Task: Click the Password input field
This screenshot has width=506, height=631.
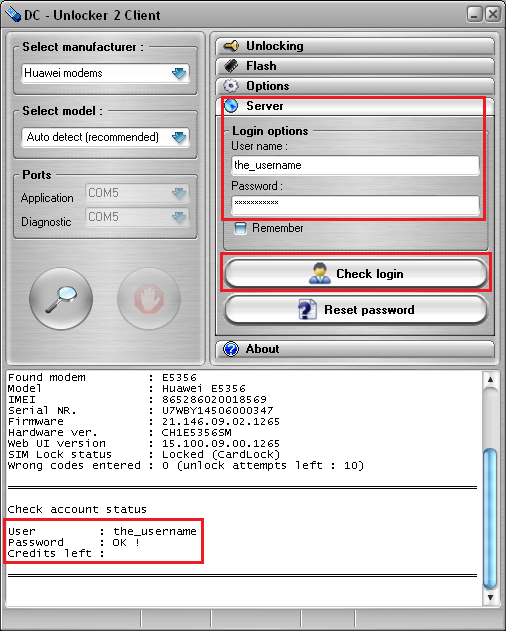Action: coord(355,205)
